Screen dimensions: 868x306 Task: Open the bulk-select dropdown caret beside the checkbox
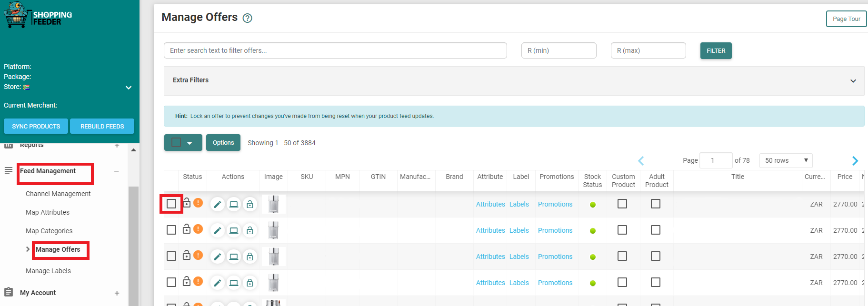tap(190, 143)
